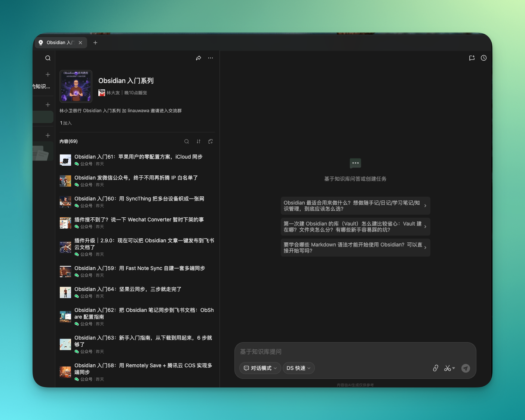Open chat history clock icon
525x420 pixels.
point(484,58)
